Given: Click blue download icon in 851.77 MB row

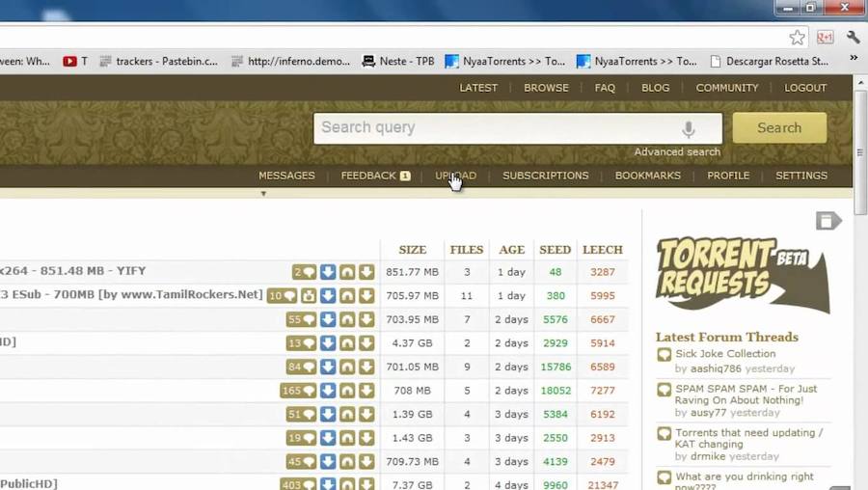Looking at the screenshot, I should pos(328,272).
